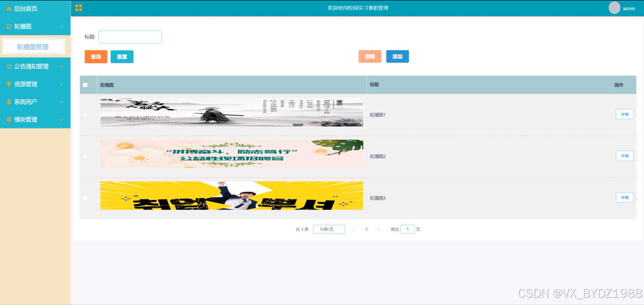
Task: Check the checkbox for 轮播图1 row
Action: point(85,115)
